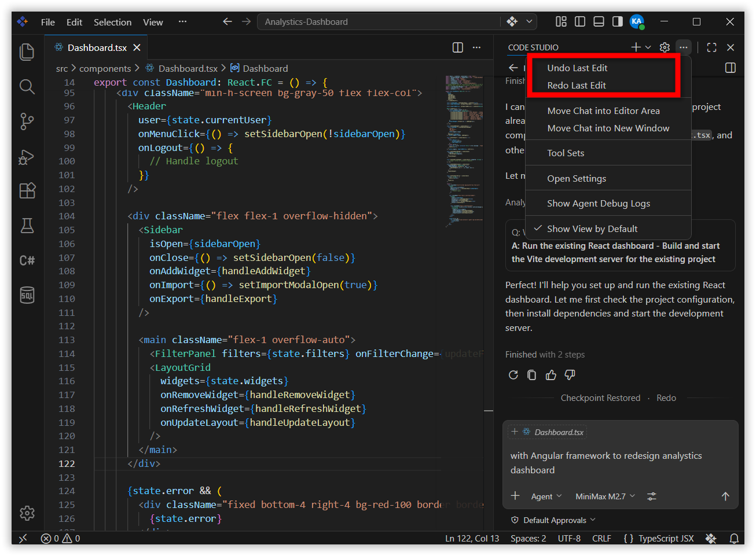This screenshot has height=556, width=756.
Task: Click Redo next to Checkpoint Restored
Action: click(x=666, y=398)
